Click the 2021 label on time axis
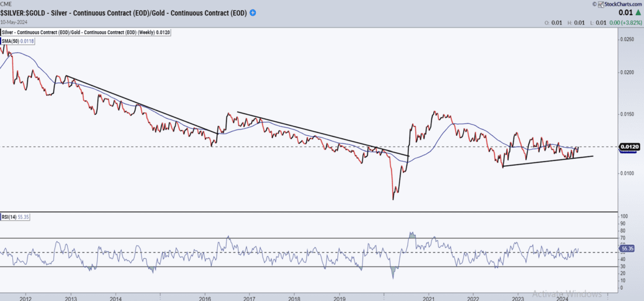644x301 pixels. pyautogui.click(x=429, y=297)
